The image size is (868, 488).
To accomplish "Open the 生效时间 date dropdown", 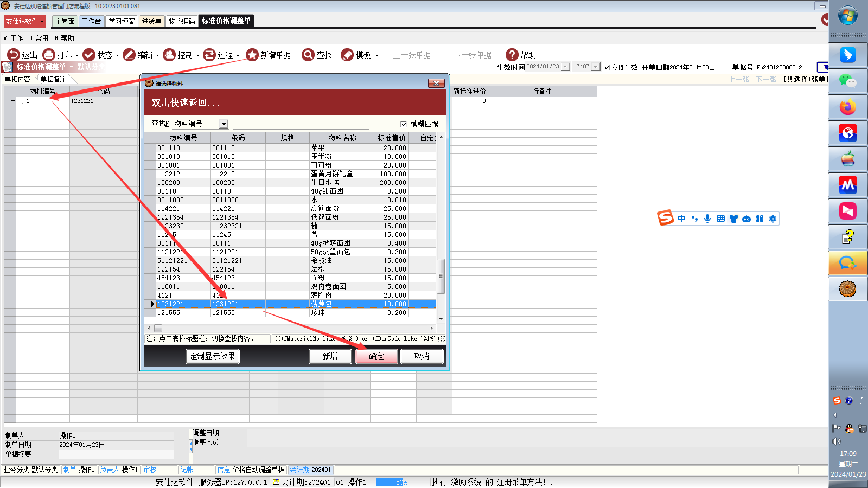I will [565, 67].
